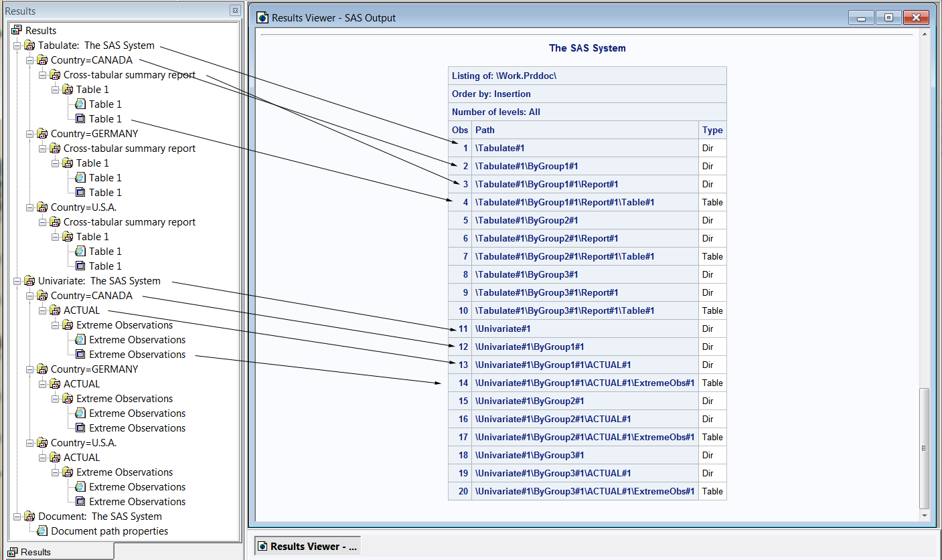Collapse ACTUAL under Univariate Country=CANADA
The height and width of the screenshot is (560, 942).
(42, 310)
